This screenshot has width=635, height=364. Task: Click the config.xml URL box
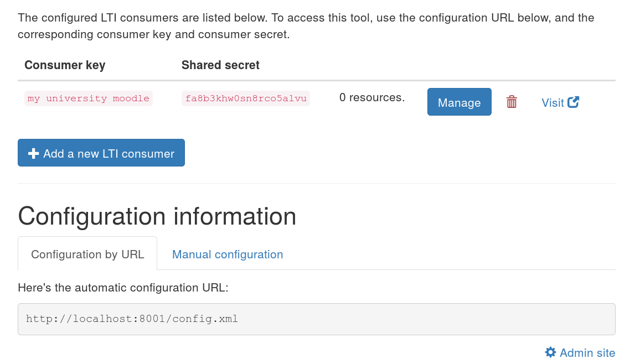click(317, 319)
